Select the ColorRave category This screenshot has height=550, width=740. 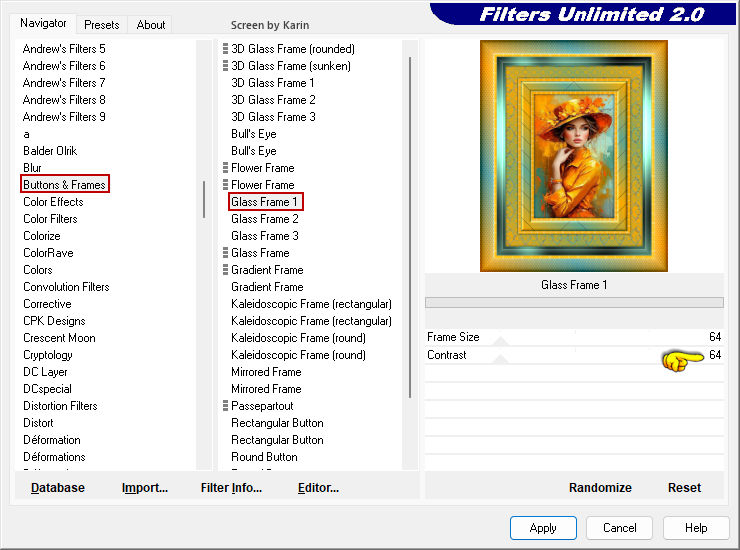[48, 253]
